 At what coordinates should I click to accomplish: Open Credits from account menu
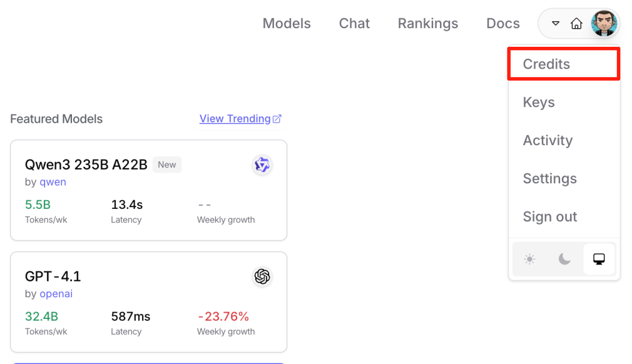click(x=547, y=64)
